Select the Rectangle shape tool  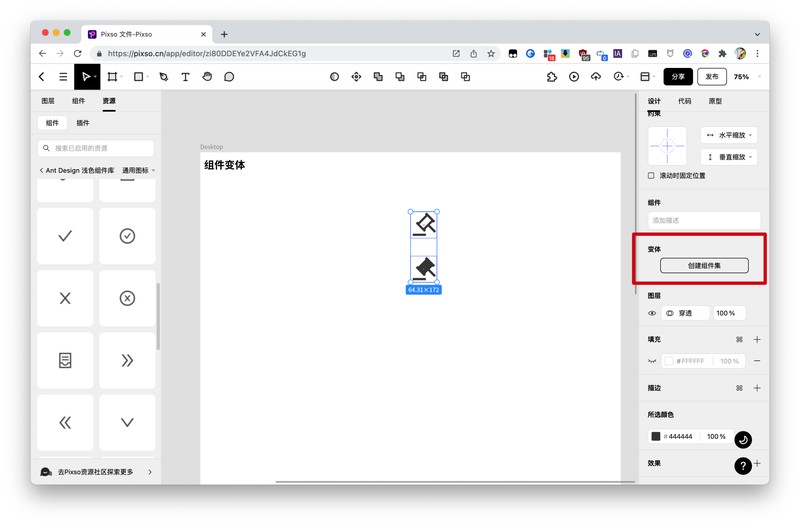pyautogui.click(x=138, y=77)
